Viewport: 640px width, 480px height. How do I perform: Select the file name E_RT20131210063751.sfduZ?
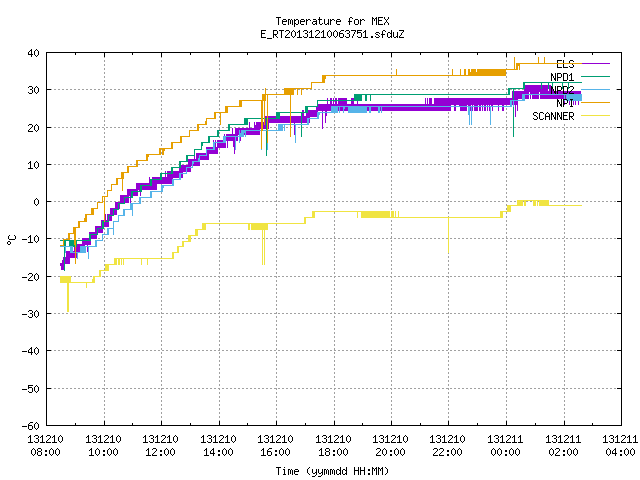pos(332,34)
